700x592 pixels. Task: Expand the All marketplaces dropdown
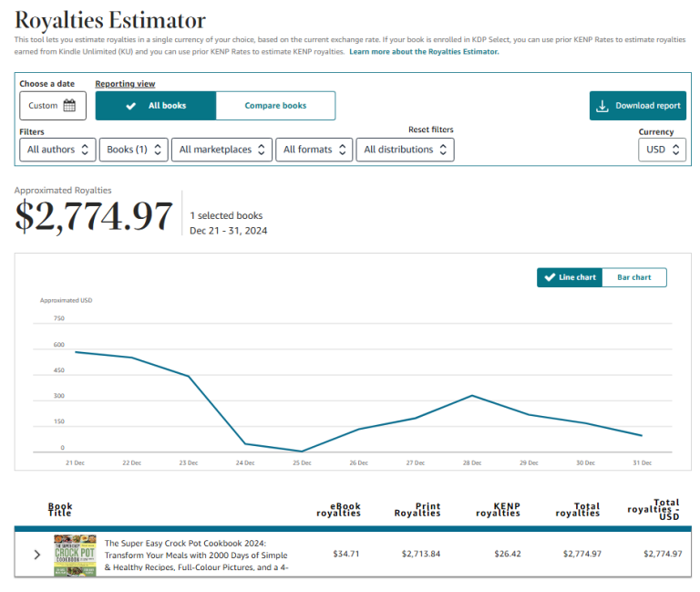(x=221, y=150)
